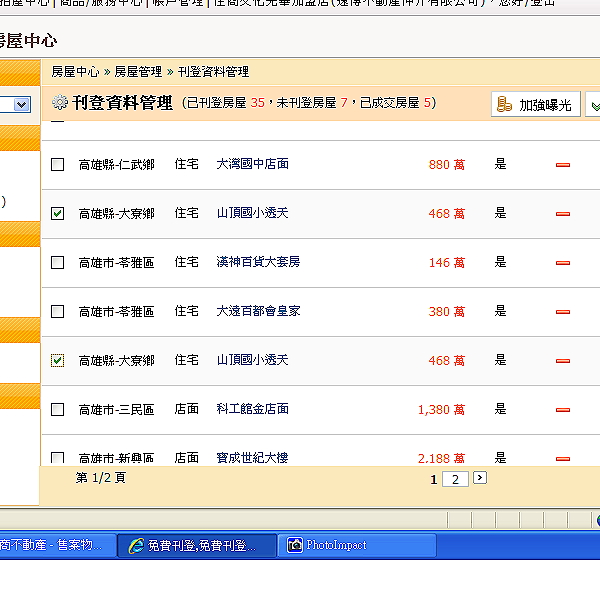The width and height of the screenshot is (600, 600).
Task: Jump to page 2 of listings
Action: pyautogui.click(x=455, y=479)
